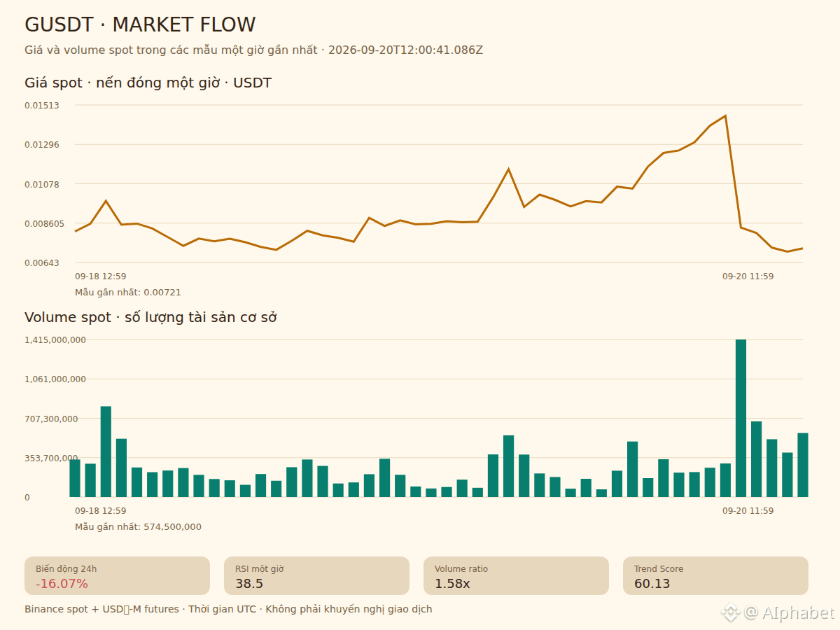Click the price chart 09-18 12:59 label
Screen dimensions: 840x630
(101, 276)
